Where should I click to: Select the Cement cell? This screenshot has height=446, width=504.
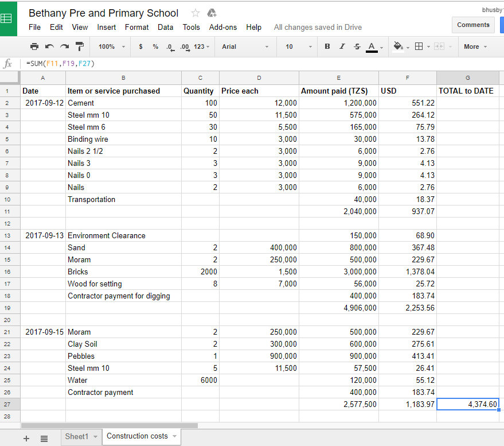pos(123,103)
